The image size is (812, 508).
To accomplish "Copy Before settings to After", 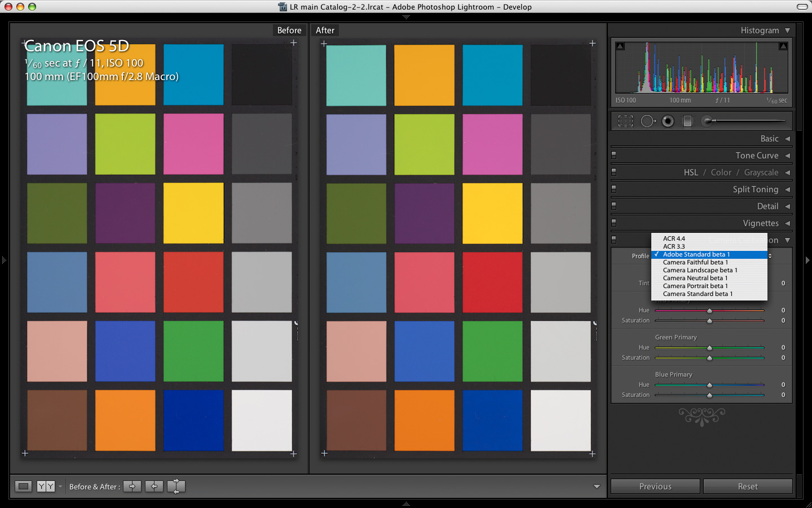I will point(132,486).
